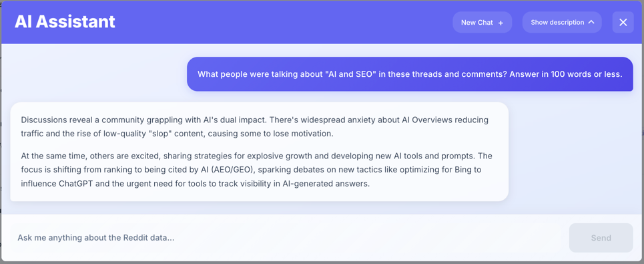Click the paragraph starting 'At the same time'
Viewport: 644px width, 264px height.
[257, 170]
